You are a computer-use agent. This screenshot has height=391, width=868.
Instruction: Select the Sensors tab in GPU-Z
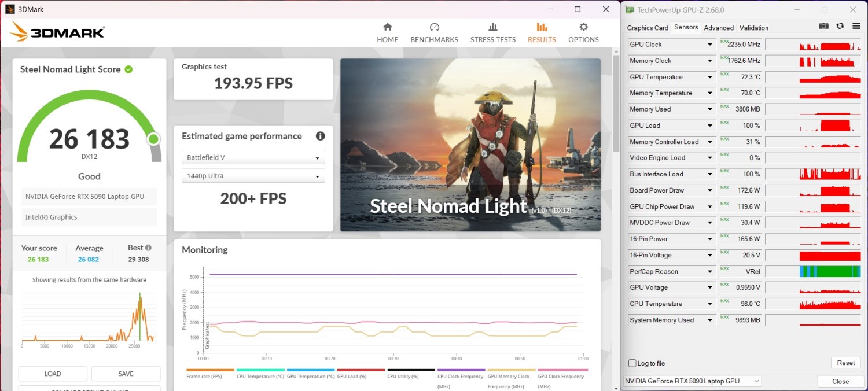686,27
